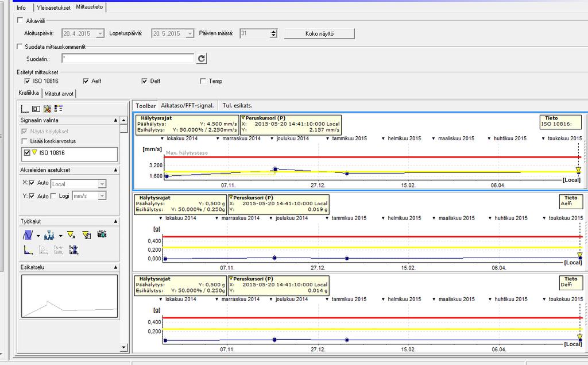Click the Hälytysrajat box in ISO 10816 chart

[x=187, y=124]
